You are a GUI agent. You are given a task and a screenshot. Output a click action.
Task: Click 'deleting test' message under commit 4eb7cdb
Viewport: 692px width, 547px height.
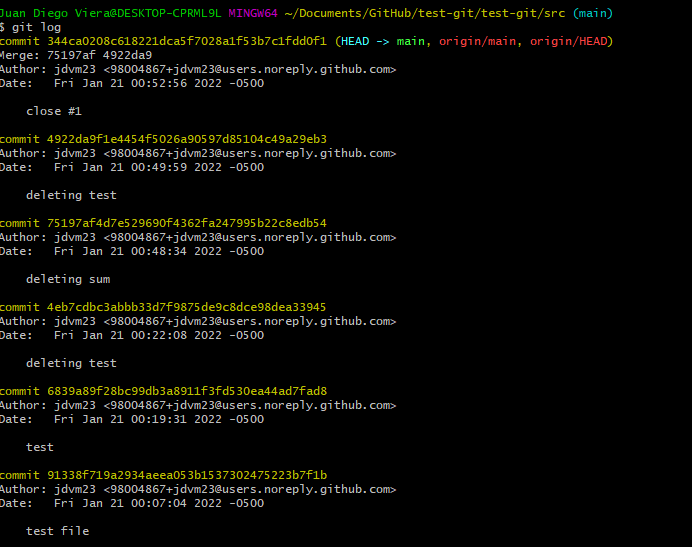pos(71,363)
